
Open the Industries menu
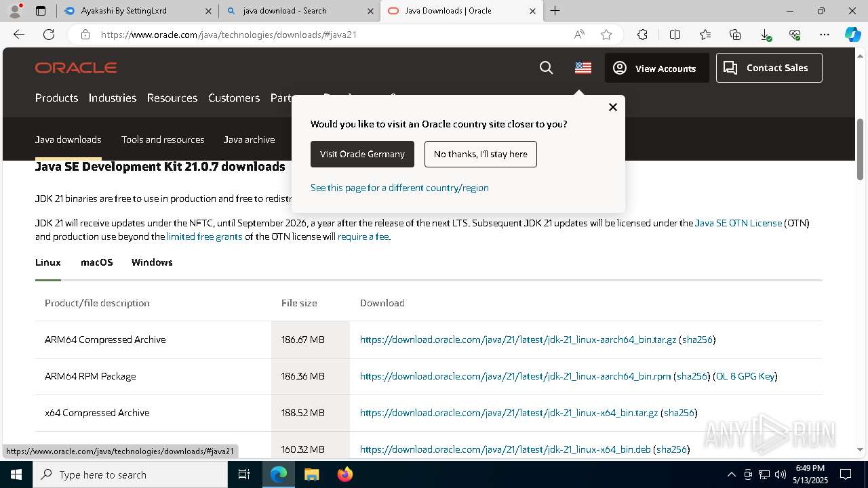point(113,98)
